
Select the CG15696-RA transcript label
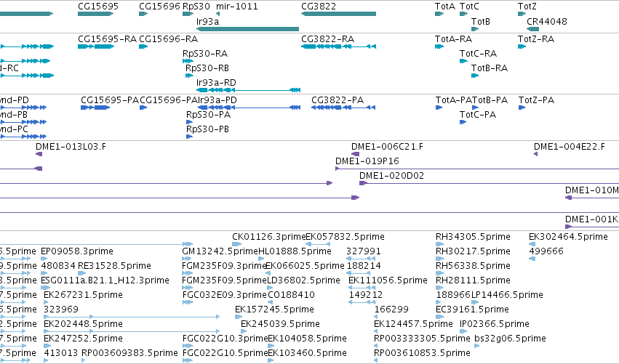pos(168,39)
